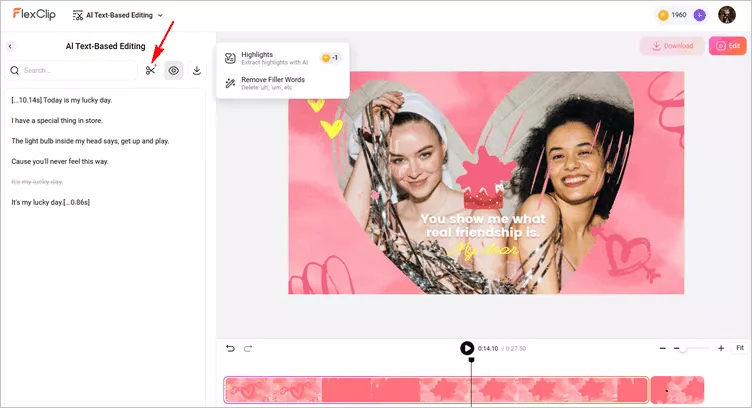Click the scissors AI tools icon
The height and width of the screenshot is (408, 752).
150,70
